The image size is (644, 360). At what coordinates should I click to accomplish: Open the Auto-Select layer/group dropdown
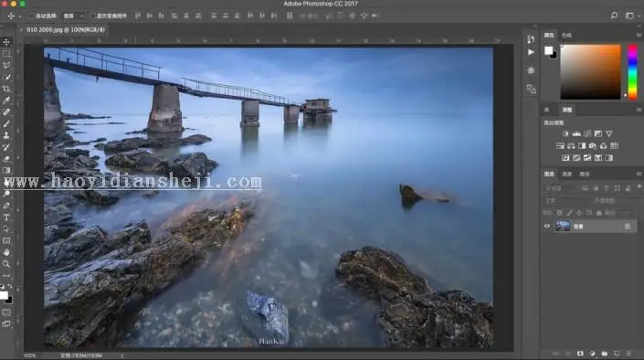coord(73,16)
